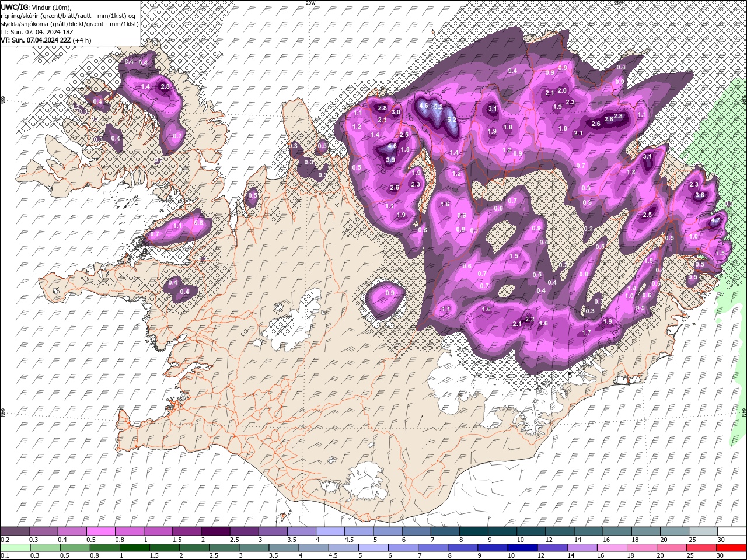The image size is (747, 560).
Task: Click the snowfall value 3.0 on map
Action: [396, 112]
